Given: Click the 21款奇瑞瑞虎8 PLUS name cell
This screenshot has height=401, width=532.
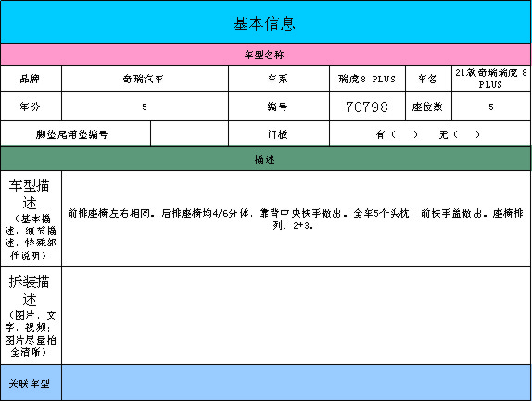Looking at the screenshot, I should tap(491, 79).
